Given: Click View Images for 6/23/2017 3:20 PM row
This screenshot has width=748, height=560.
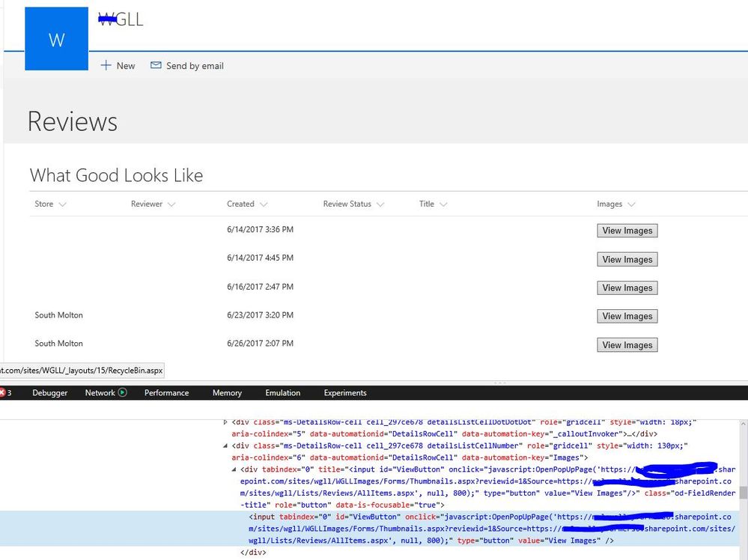Looking at the screenshot, I should (x=627, y=316).
